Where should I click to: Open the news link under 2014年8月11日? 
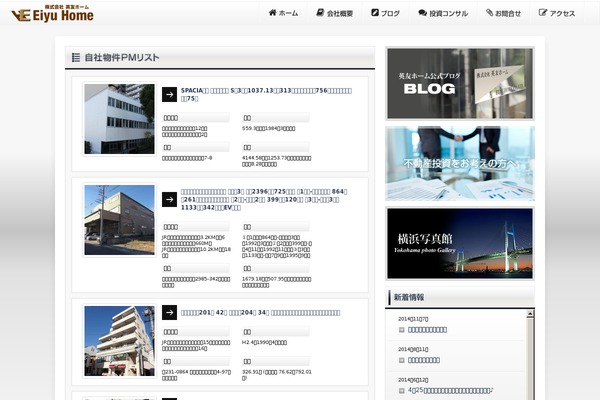(424, 360)
